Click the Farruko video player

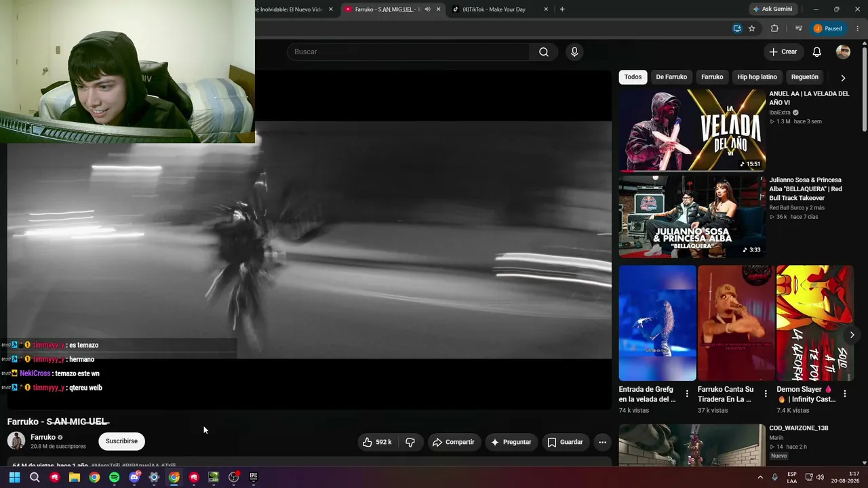tap(309, 240)
